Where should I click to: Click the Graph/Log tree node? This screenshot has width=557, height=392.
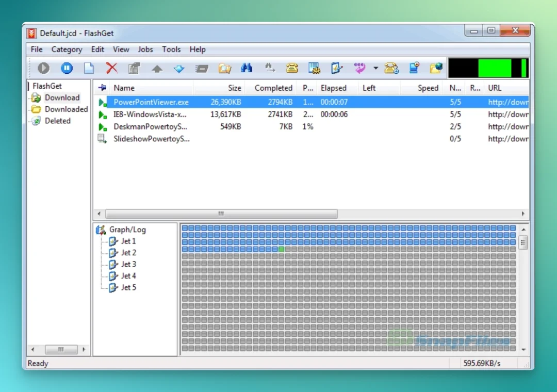(x=127, y=230)
